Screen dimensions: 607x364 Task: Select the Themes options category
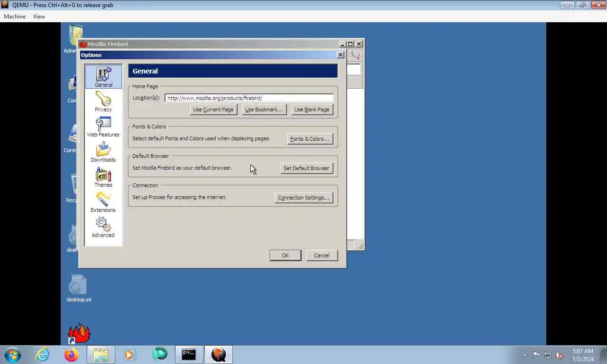(103, 177)
